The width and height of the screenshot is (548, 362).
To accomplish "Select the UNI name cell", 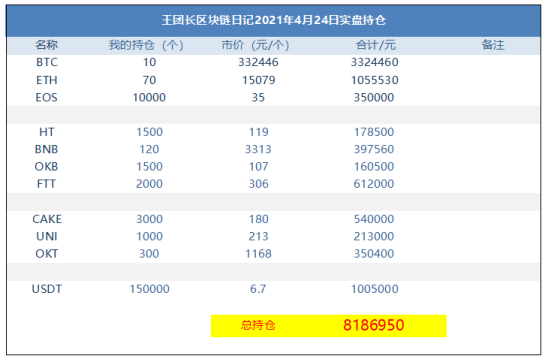I will pyautogui.click(x=47, y=236).
